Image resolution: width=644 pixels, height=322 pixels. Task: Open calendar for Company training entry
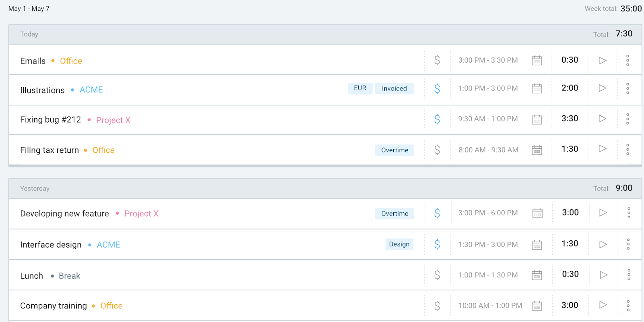click(537, 306)
